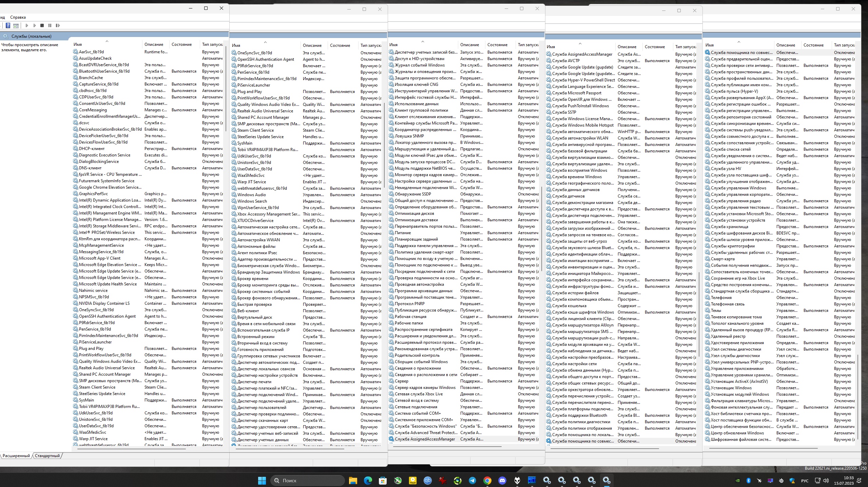868x487 pixels.
Task: Select Службы (локальные) node
Action: pyautogui.click(x=31, y=36)
